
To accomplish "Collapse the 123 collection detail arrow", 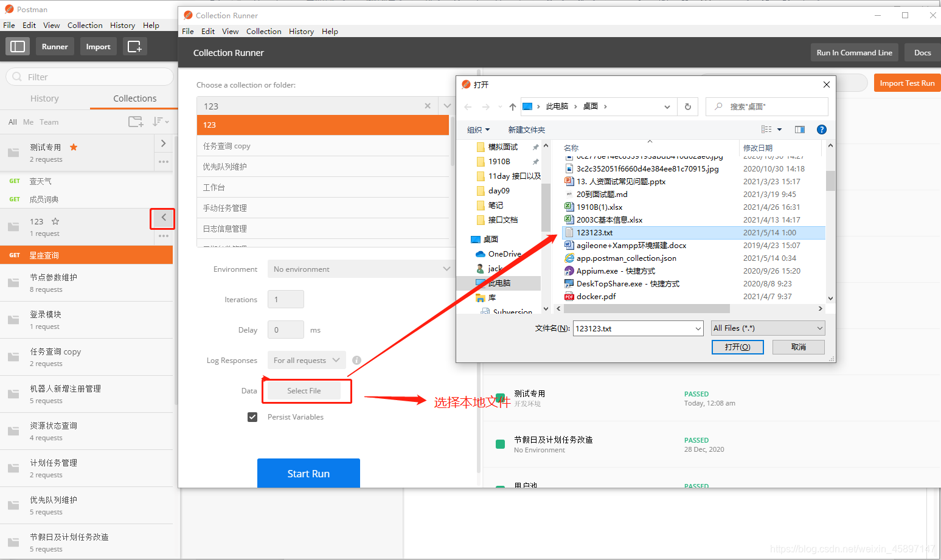I will [163, 218].
